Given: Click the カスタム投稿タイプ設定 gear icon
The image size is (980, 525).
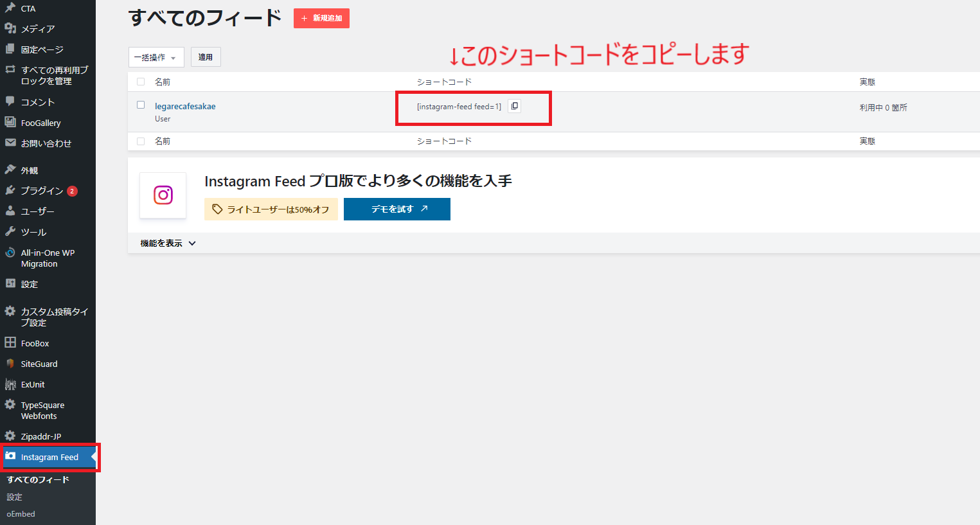Looking at the screenshot, I should click(x=10, y=311).
